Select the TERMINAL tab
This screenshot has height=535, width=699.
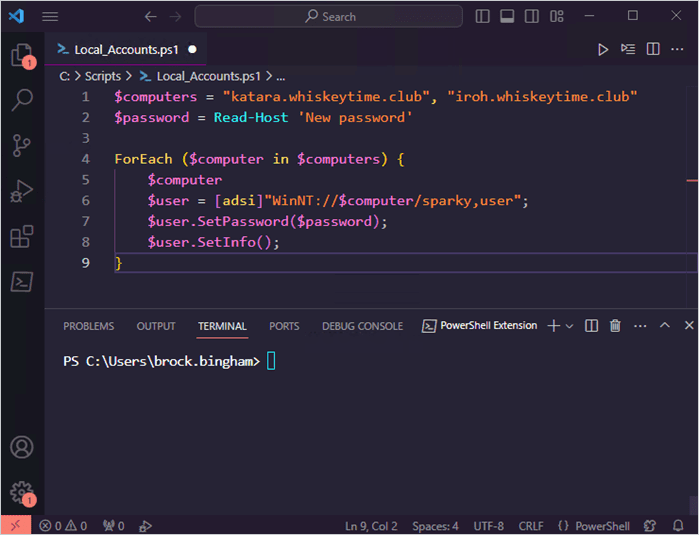pos(222,326)
